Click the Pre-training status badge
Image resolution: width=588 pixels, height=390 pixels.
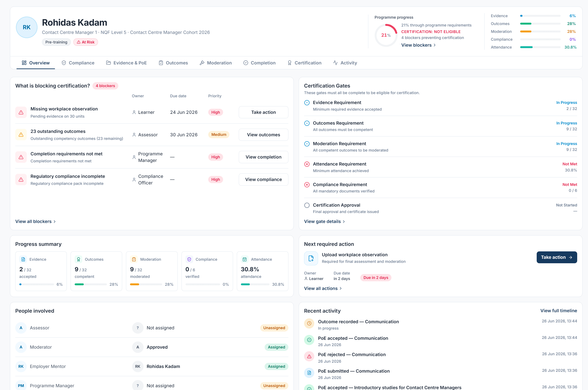[56, 42]
